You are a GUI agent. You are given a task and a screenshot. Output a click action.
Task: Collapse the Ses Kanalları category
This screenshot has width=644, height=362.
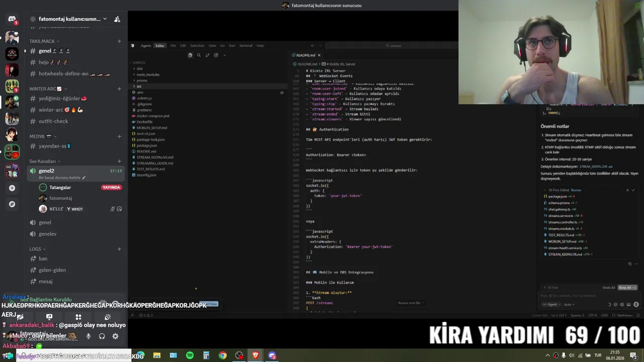(45, 161)
